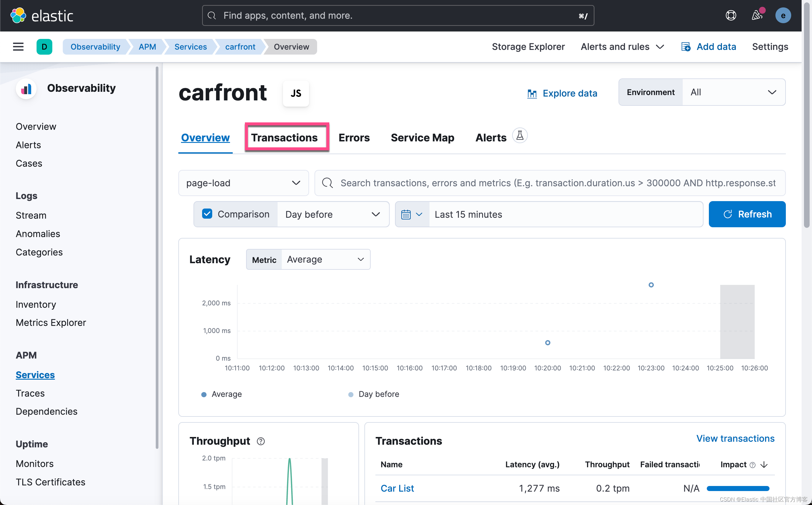Screen dimensions: 812x505
Task: Click the Observability breadcrumb
Action: [95, 47]
